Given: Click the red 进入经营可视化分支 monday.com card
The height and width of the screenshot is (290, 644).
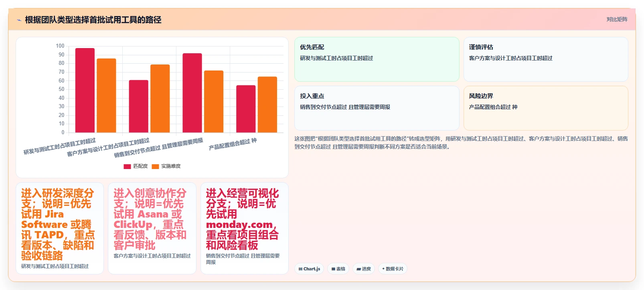Looking at the screenshot, I should [x=245, y=228].
